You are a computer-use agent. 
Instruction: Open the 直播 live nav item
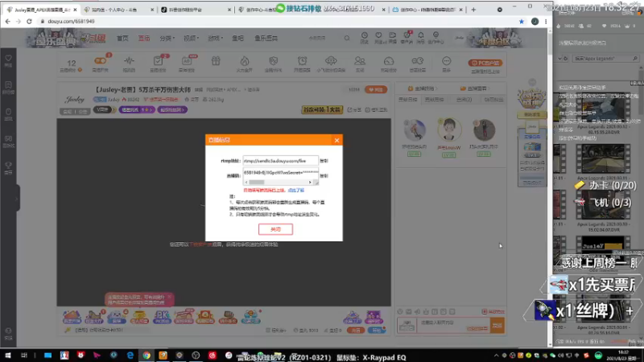144,38
